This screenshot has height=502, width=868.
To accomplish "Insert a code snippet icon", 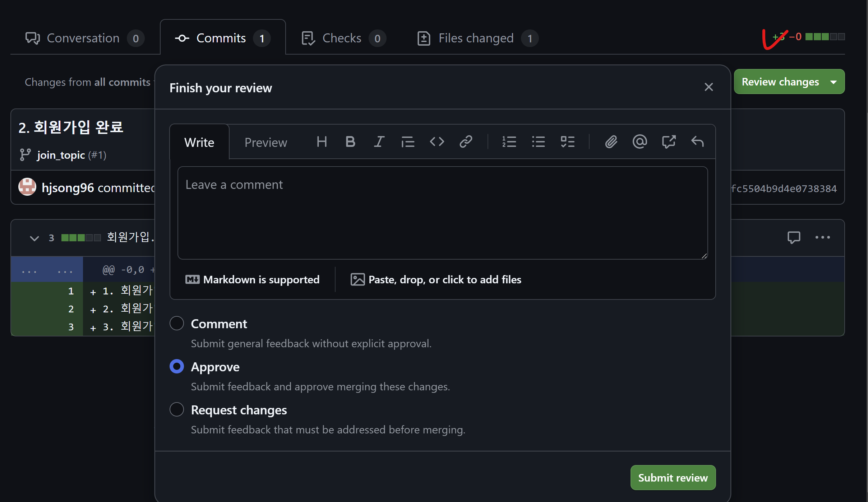I will 437,142.
